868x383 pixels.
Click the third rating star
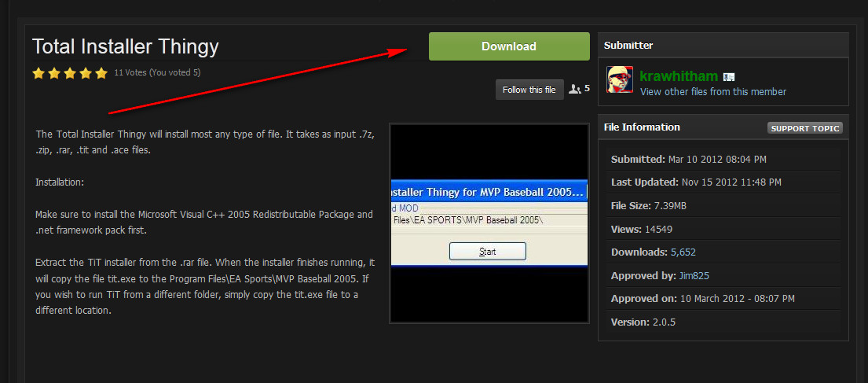[70, 73]
